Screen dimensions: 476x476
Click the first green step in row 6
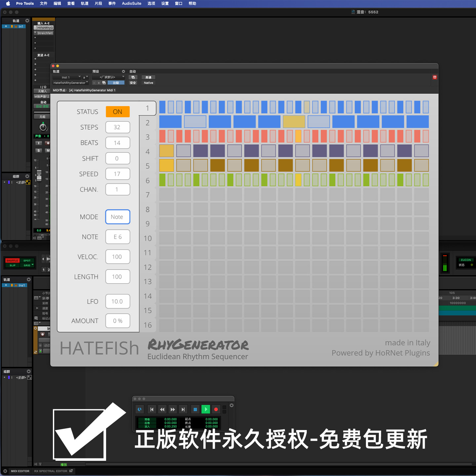tap(162, 180)
